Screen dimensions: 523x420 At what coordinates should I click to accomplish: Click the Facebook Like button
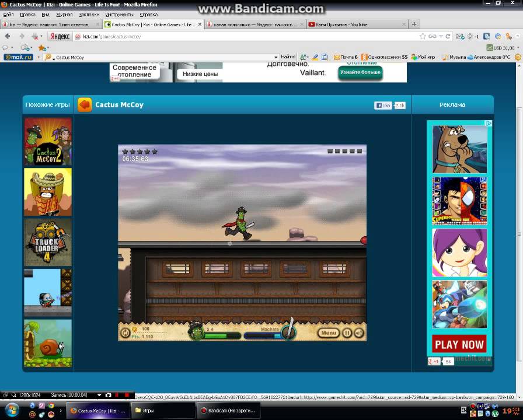coord(383,106)
